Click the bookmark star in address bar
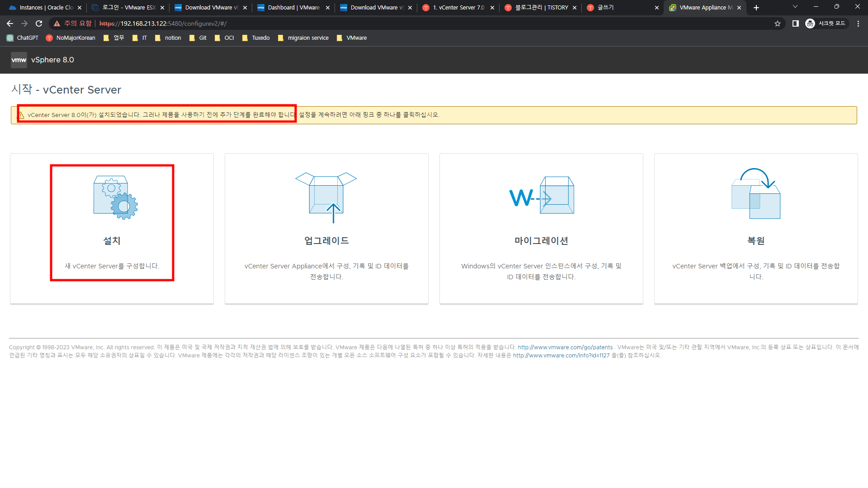 click(x=778, y=23)
